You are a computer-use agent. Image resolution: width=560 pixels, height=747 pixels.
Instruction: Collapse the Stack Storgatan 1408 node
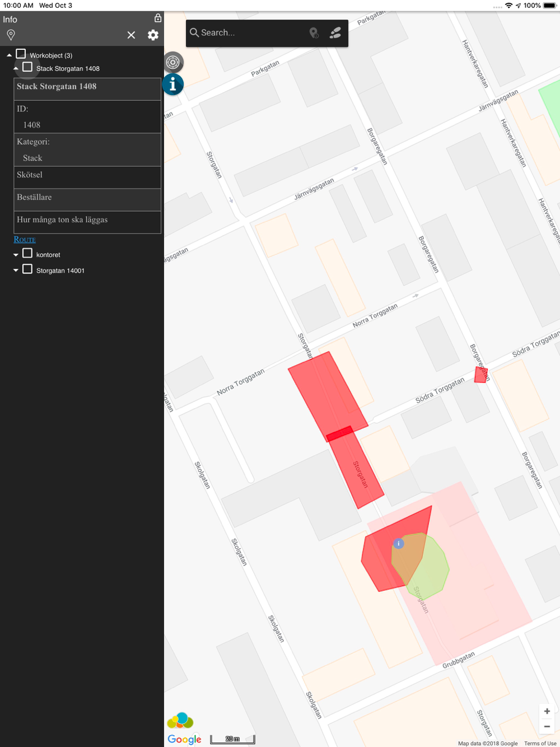point(16,68)
